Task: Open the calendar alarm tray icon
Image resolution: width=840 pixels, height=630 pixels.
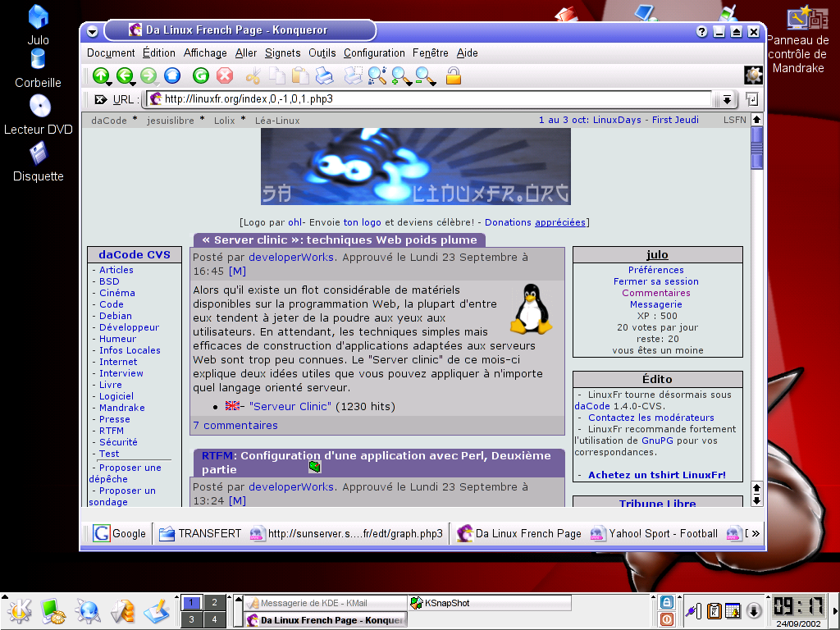Action: click(733, 610)
